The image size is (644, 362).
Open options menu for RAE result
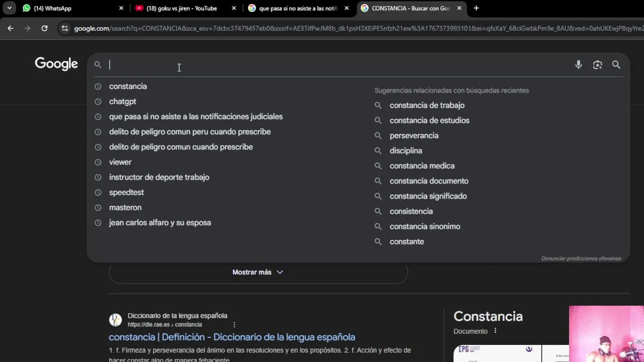234,325
